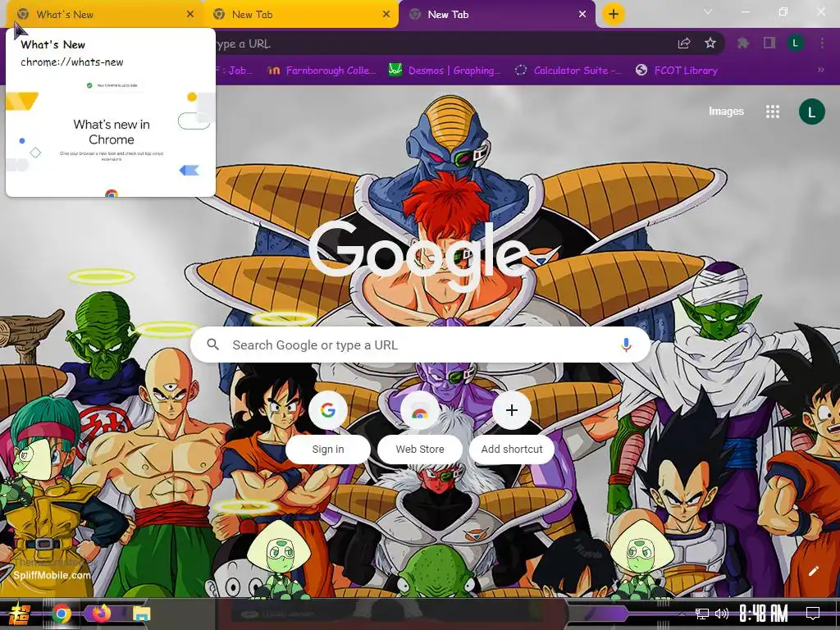Close the What's New tab
The width and height of the screenshot is (840, 630).
[190, 15]
